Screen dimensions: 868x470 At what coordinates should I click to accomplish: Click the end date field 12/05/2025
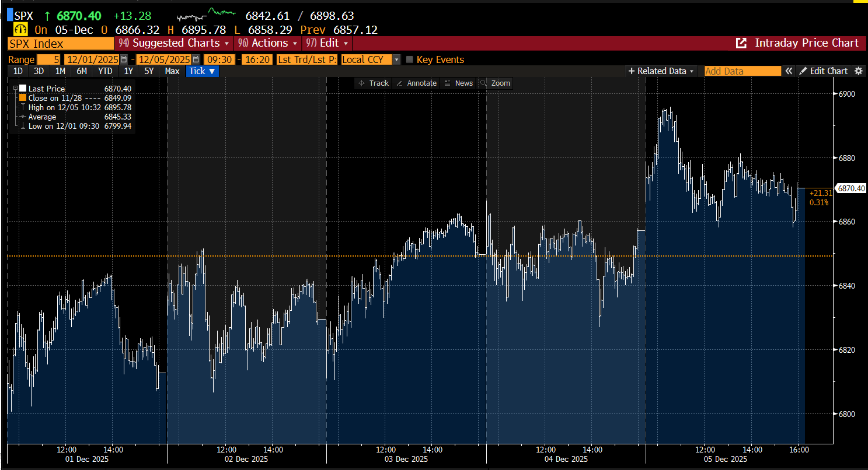(164, 59)
